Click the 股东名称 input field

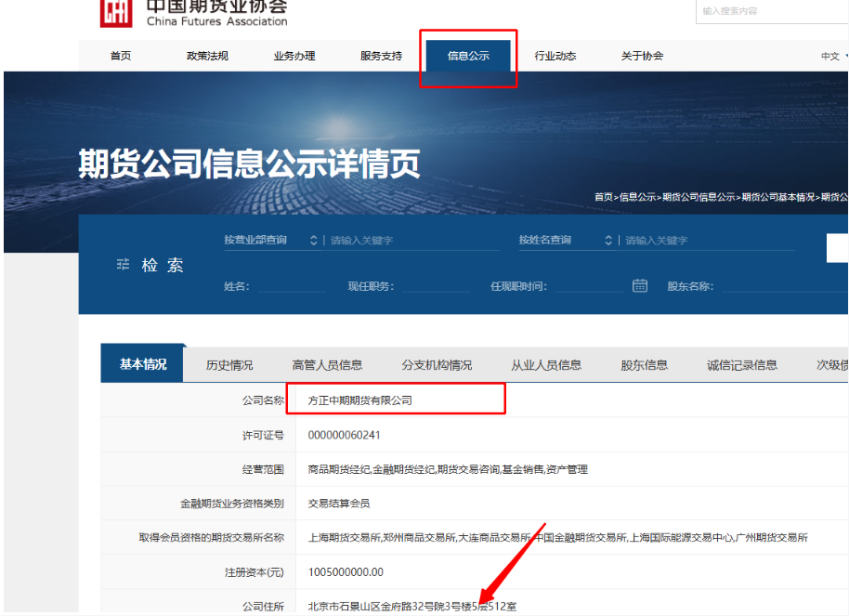[x=785, y=286]
